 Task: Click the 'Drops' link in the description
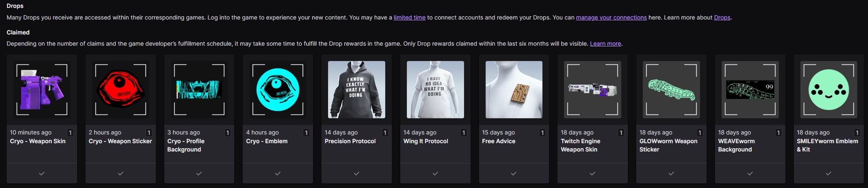tap(722, 17)
